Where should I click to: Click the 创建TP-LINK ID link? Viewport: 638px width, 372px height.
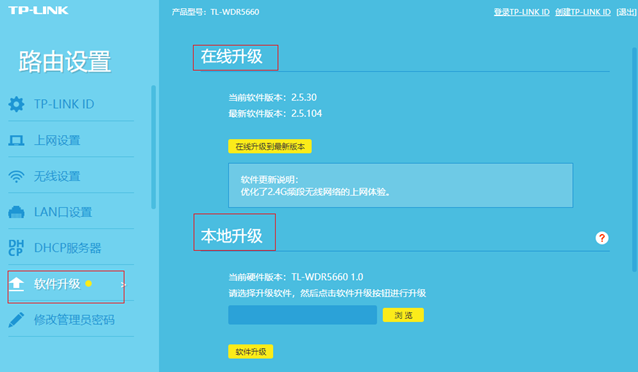pos(583,12)
